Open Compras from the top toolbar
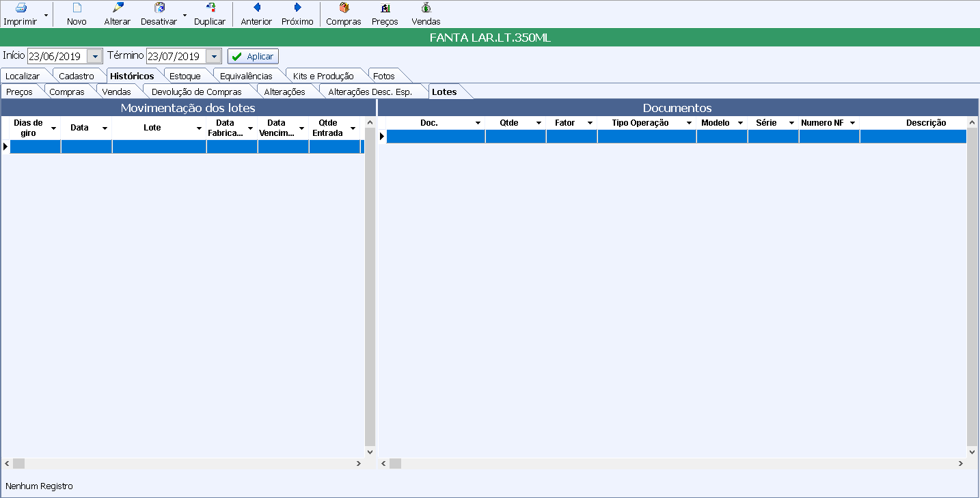The width and height of the screenshot is (980, 498). pyautogui.click(x=344, y=14)
